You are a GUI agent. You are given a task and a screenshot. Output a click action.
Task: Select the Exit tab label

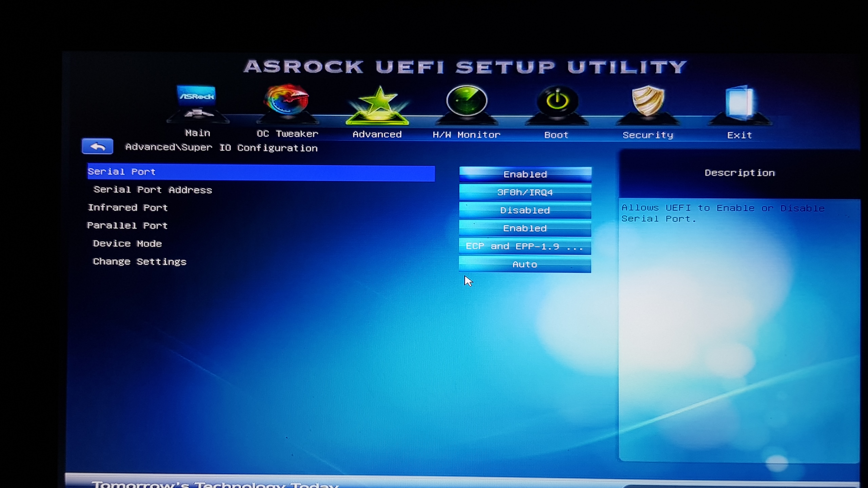pos(739,135)
